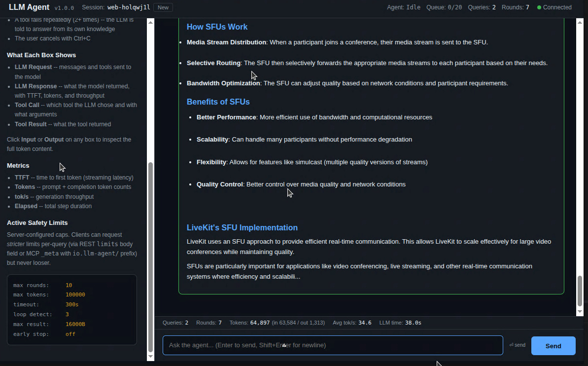
Task: Click the What Each Box Shows heading
Action: [x=41, y=55]
